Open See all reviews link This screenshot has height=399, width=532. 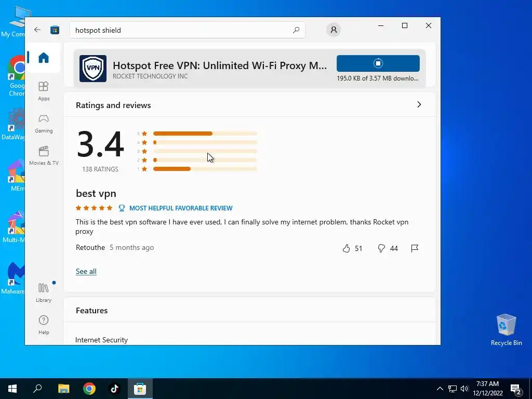point(86,271)
